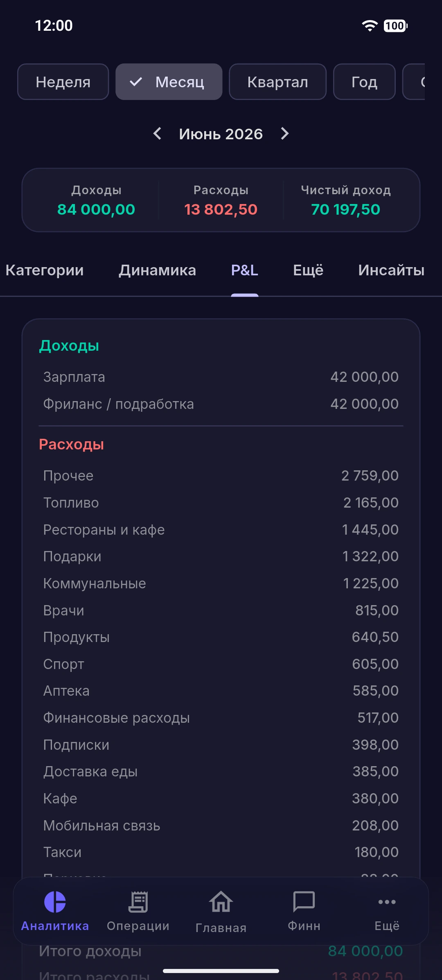Switch to the Инсайты tab
442x980 pixels.
(x=391, y=270)
